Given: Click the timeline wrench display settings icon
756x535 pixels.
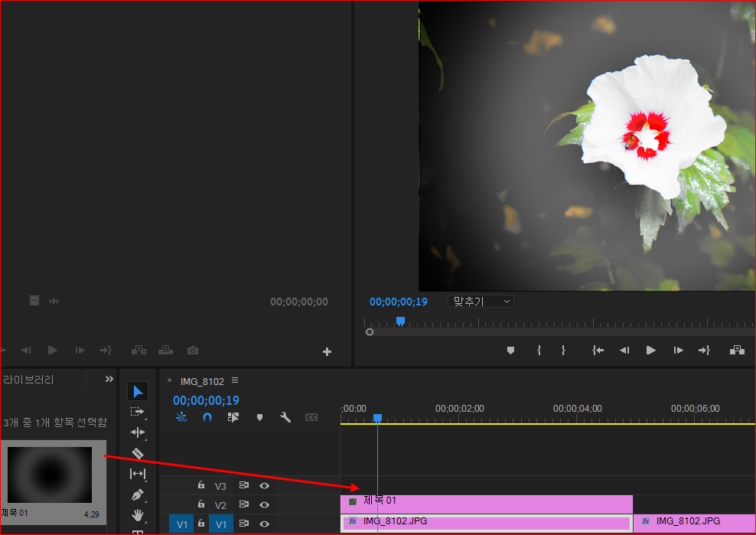Looking at the screenshot, I should tap(285, 417).
